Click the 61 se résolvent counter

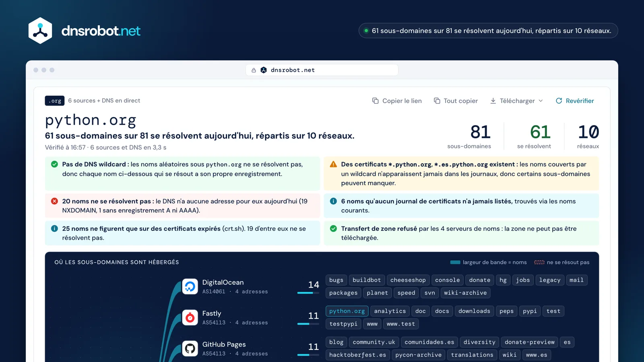tap(534, 136)
